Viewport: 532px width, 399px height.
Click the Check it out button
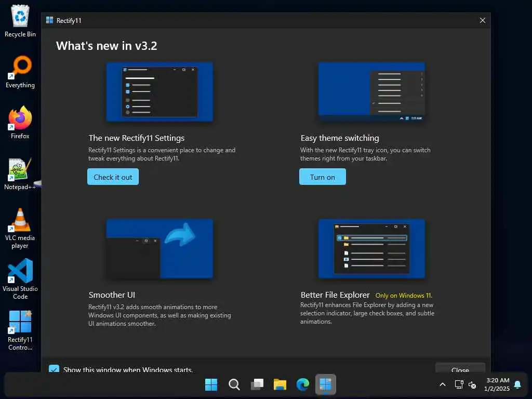pos(113,177)
